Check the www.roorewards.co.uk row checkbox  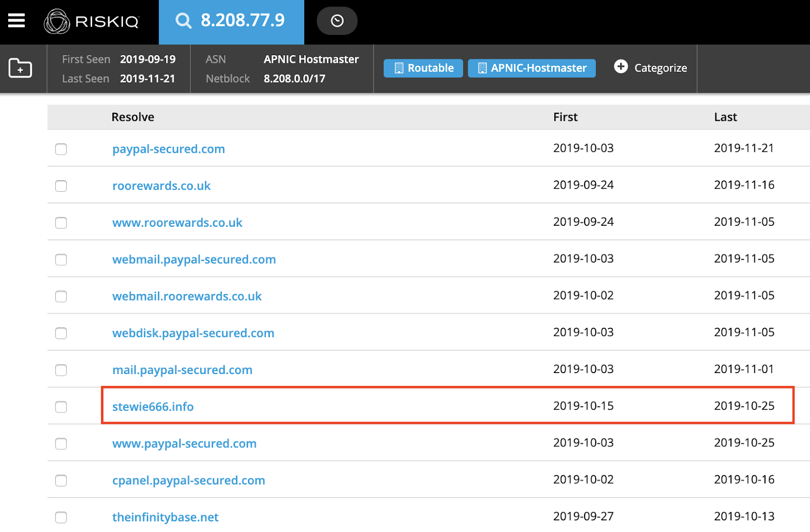coord(61,223)
